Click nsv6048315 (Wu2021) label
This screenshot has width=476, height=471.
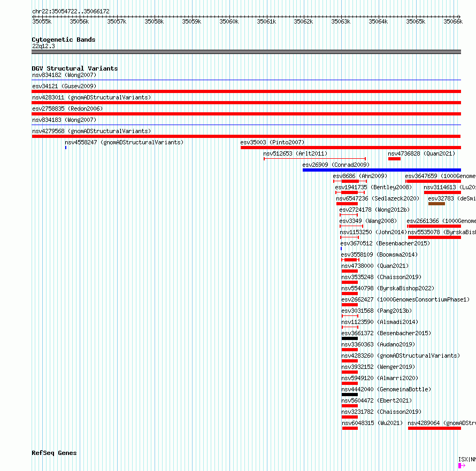click(x=372, y=423)
